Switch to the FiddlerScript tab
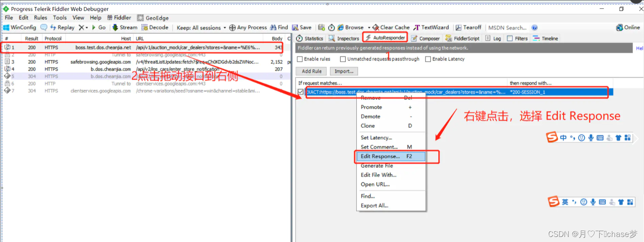 (x=463, y=38)
